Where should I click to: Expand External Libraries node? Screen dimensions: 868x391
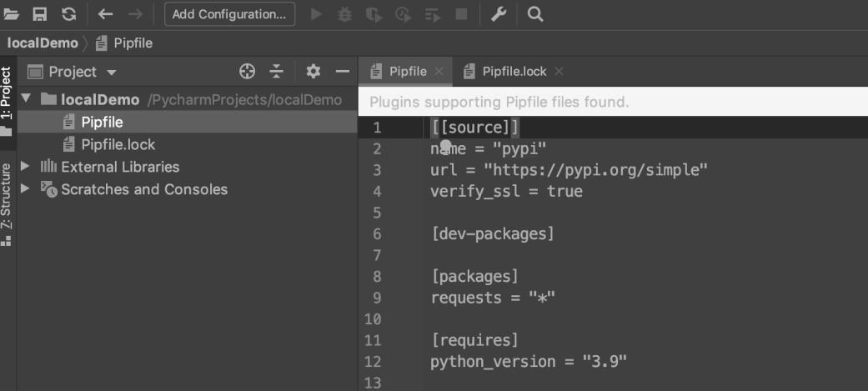(25, 166)
